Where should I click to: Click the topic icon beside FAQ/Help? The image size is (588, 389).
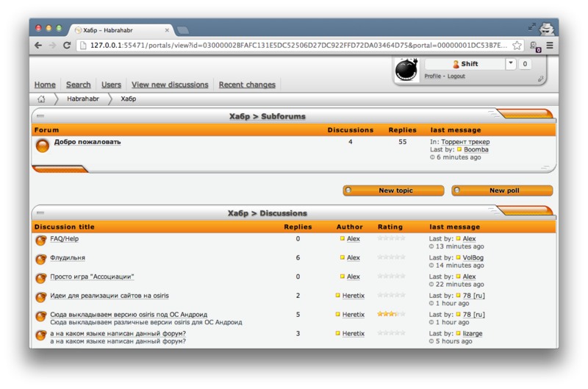click(x=41, y=240)
